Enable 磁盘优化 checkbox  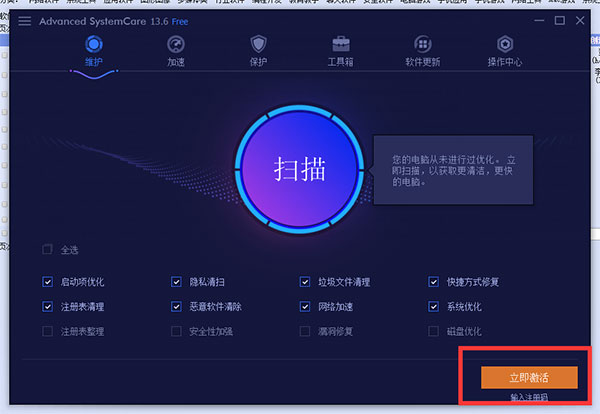pos(434,331)
